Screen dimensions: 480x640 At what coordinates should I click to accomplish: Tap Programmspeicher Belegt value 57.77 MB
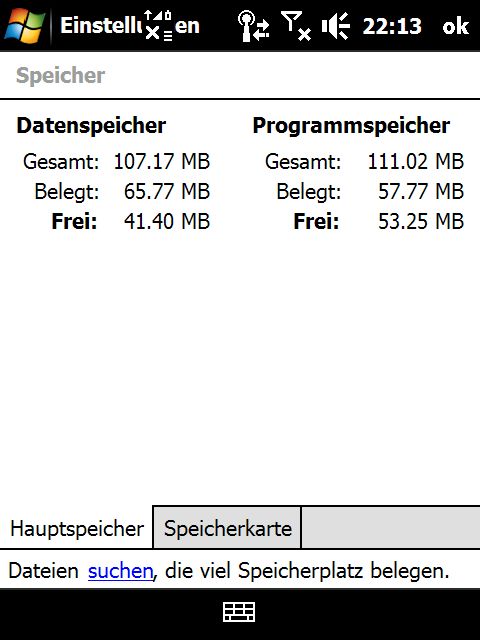pos(421,191)
